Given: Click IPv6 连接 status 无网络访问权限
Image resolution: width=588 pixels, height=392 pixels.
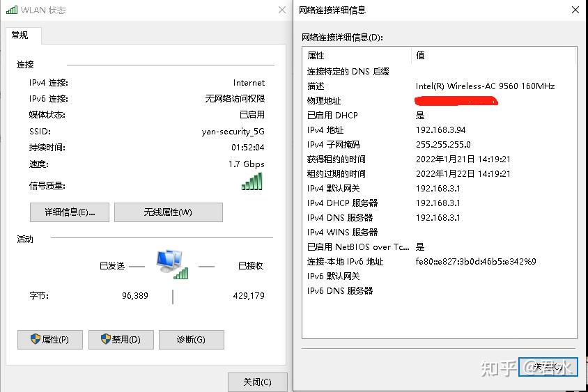Looking at the screenshot, I should point(235,99).
